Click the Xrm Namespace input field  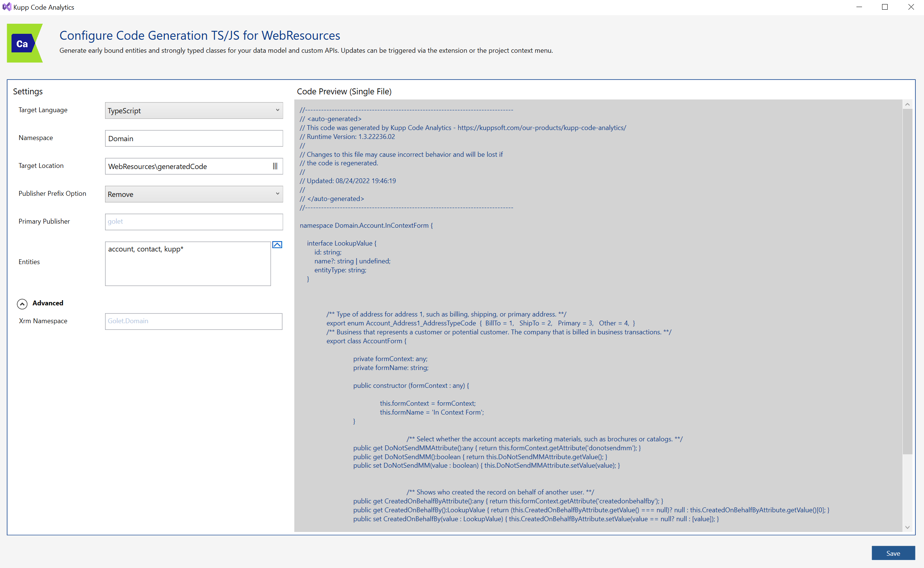194,321
